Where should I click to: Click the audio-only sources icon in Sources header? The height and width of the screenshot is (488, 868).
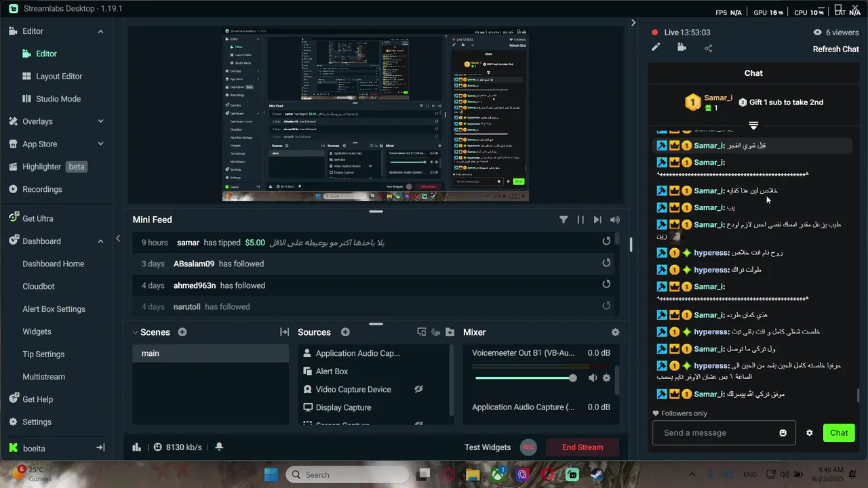click(x=435, y=332)
